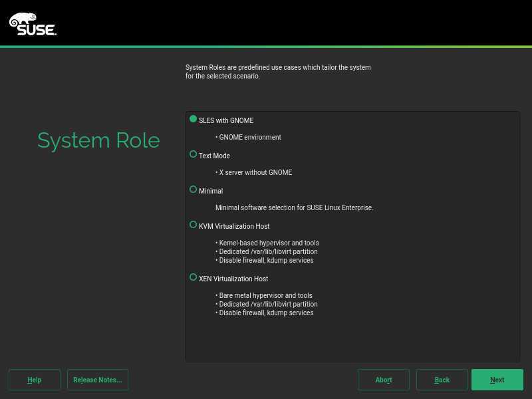
Task: Click 'Dedicated /var/lib/libvirt partition' under KVM host
Action: (x=269, y=252)
